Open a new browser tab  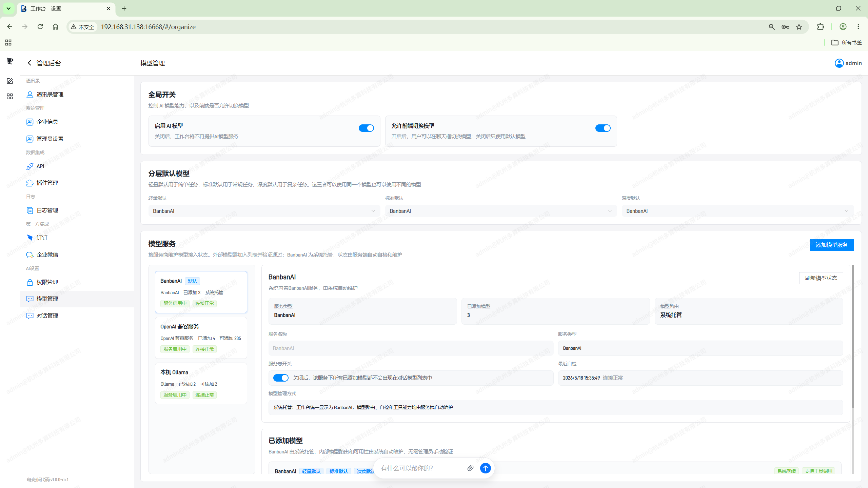point(124,8)
